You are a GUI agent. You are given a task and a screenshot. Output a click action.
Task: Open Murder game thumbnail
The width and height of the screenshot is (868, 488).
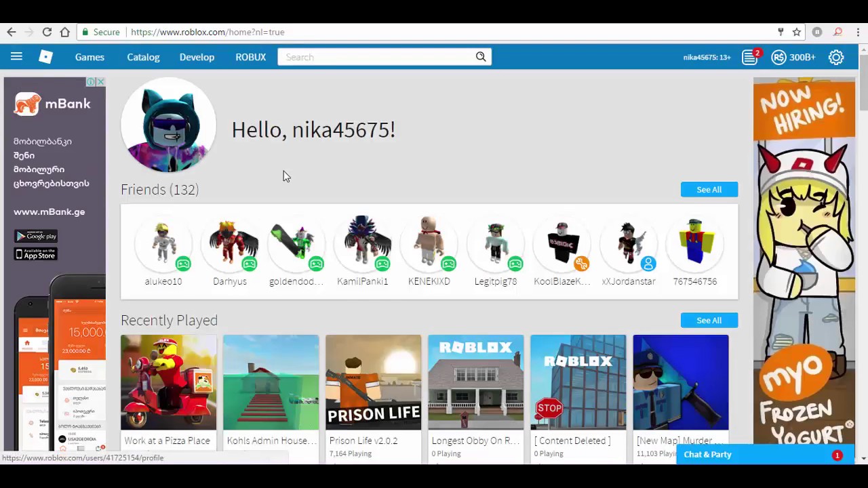point(681,382)
